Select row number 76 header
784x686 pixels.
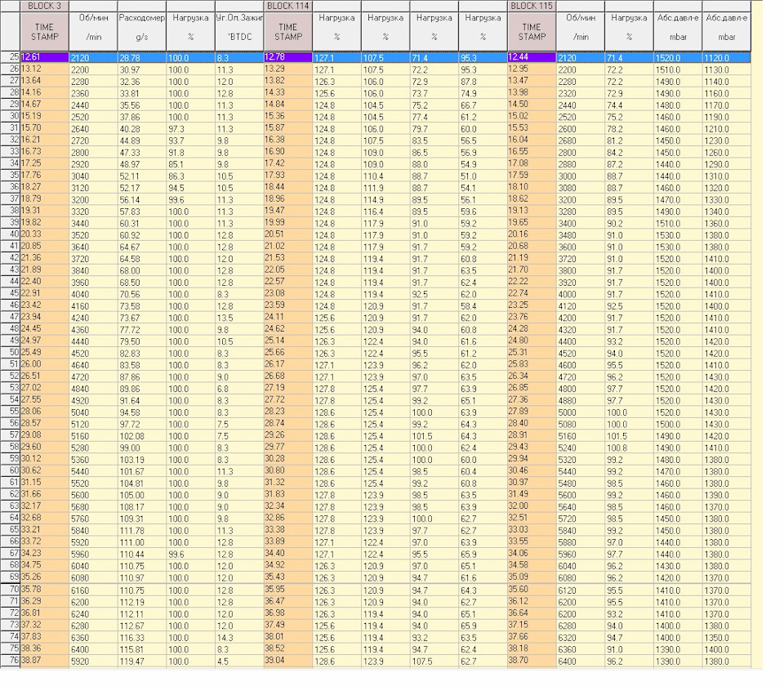[10, 661]
